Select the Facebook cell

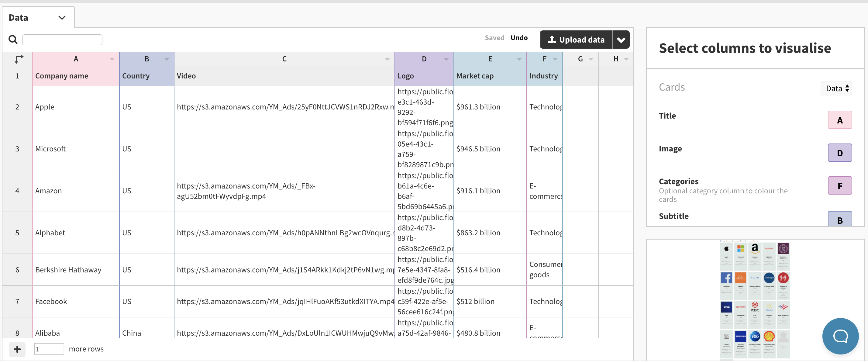coord(76,302)
